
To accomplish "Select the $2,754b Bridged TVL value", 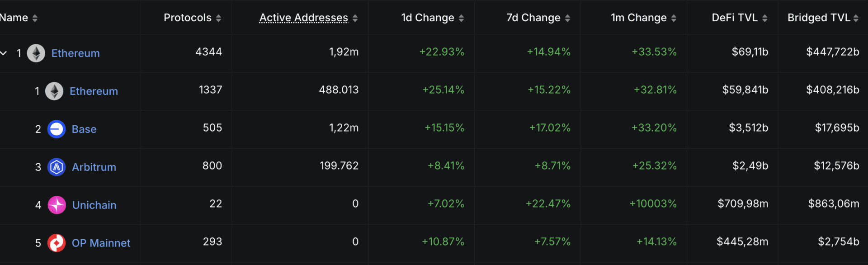I will coord(839,242).
